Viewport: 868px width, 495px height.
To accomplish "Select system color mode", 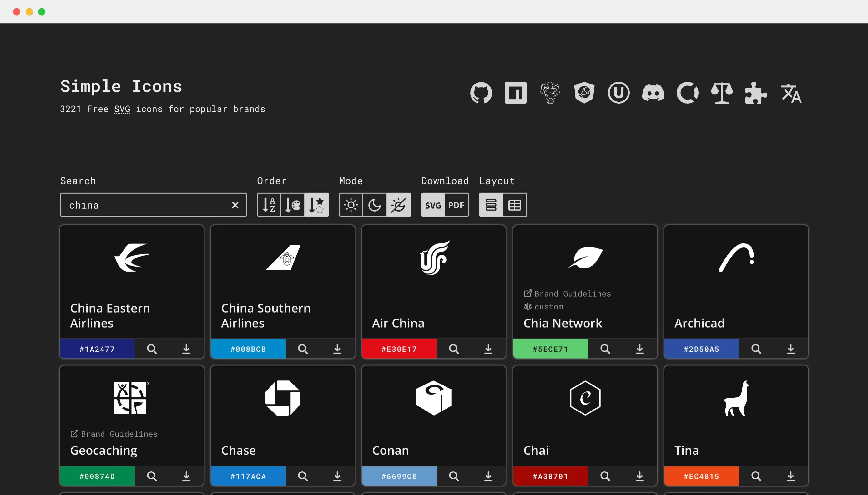I will point(398,205).
